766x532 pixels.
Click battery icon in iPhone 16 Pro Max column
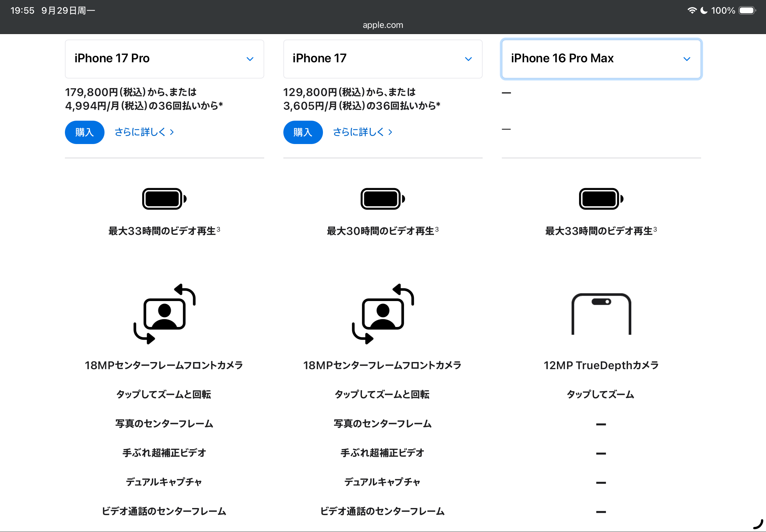601,199
